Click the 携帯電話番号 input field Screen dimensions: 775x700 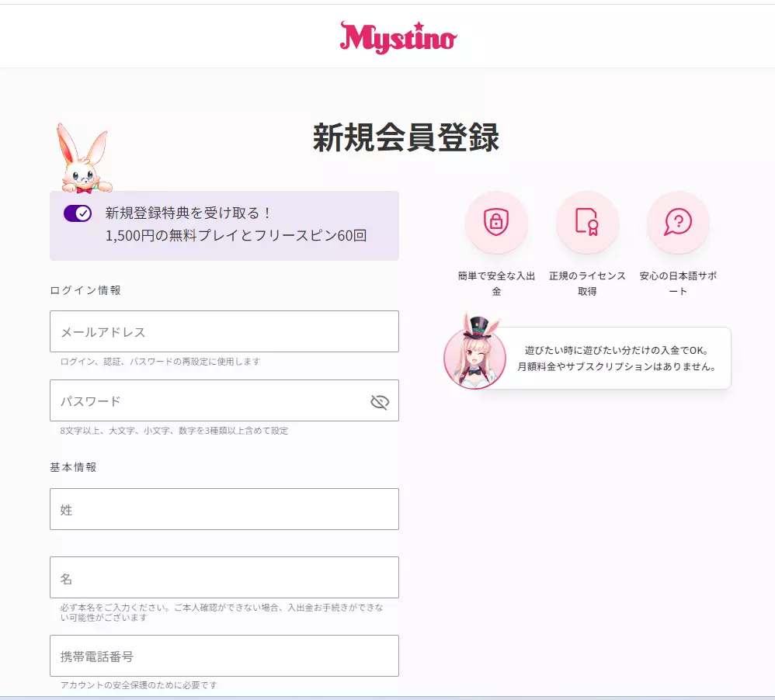224,656
